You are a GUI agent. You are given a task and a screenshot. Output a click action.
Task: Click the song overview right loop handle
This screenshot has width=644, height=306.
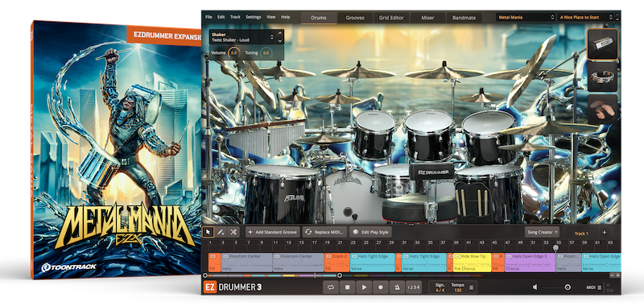pyautogui.click(x=340, y=275)
